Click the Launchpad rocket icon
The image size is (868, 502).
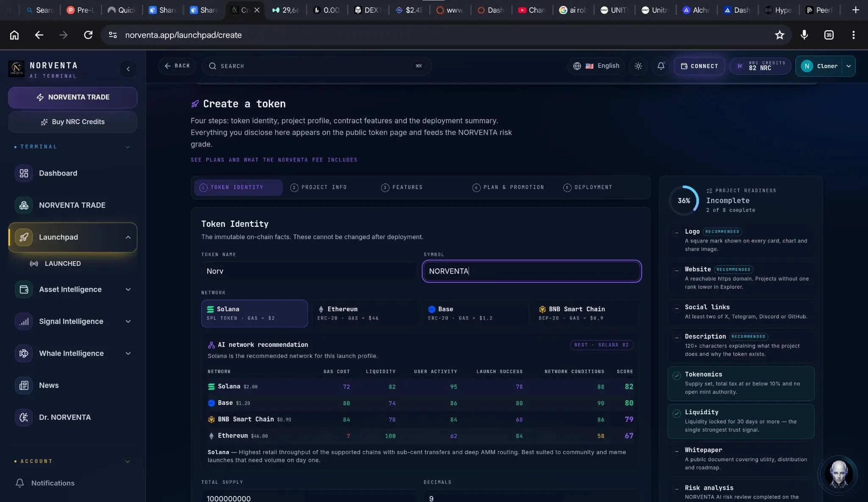24,237
